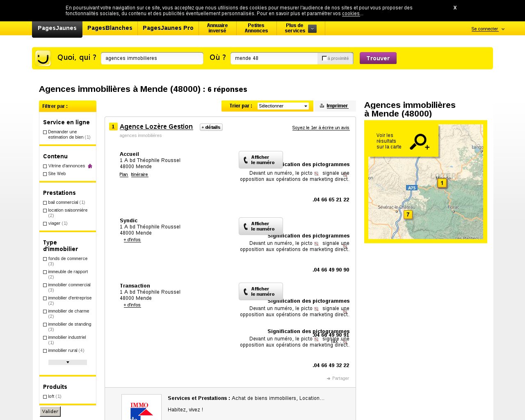Screen dimensions: 525x420
Task: Expand more Type d'immobilier options arrow
Action: point(68,362)
